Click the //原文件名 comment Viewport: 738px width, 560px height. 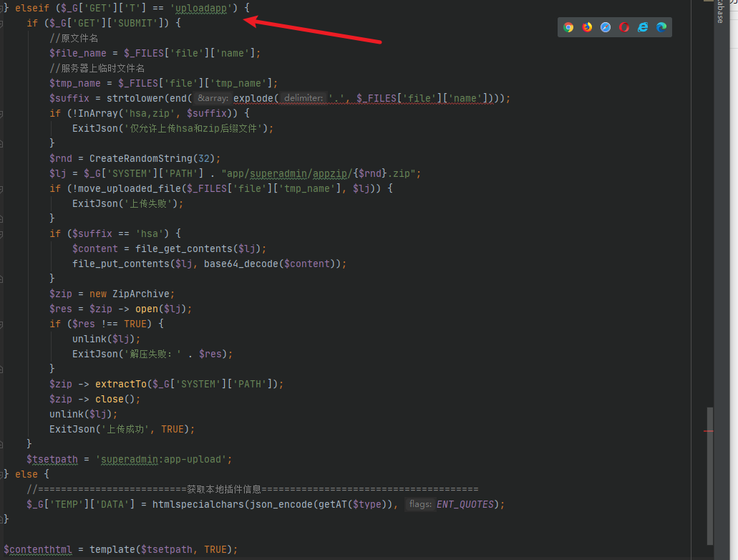(x=74, y=38)
